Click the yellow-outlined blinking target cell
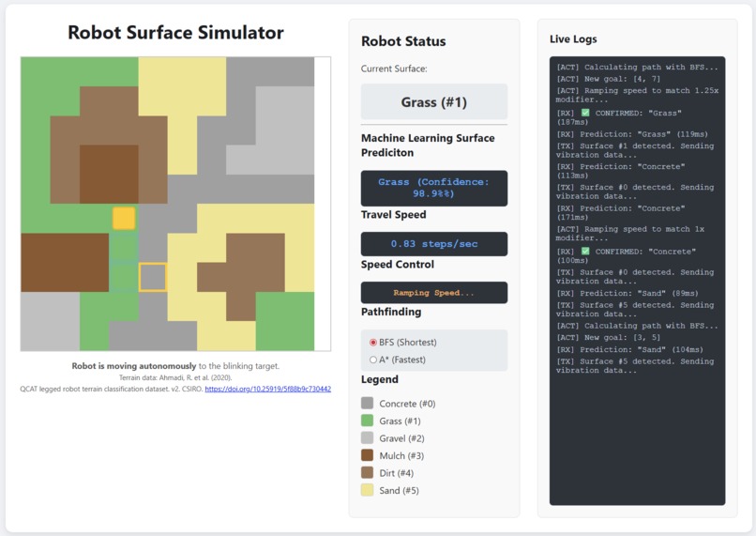 [x=153, y=278]
